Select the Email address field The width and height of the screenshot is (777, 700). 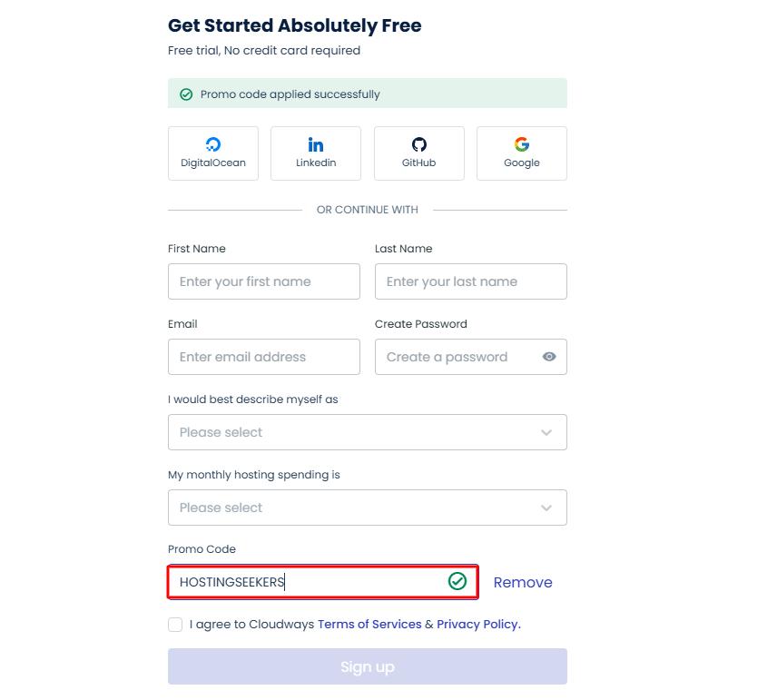pos(263,357)
